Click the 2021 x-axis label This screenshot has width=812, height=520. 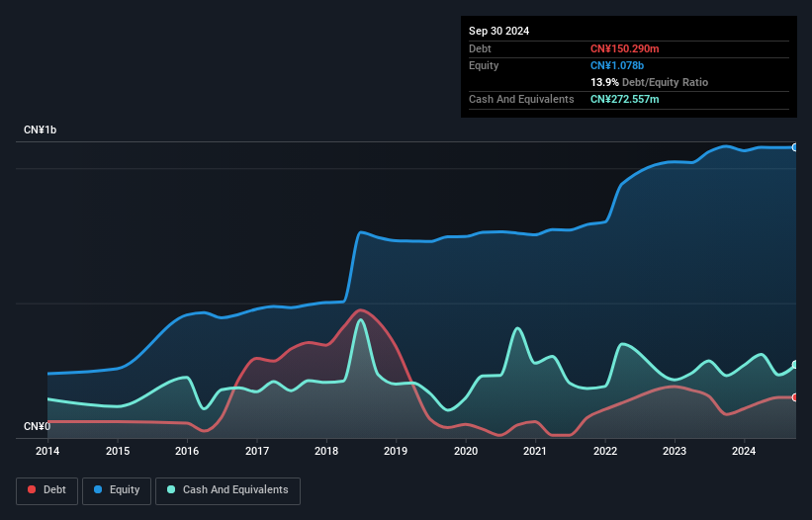point(535,451)
